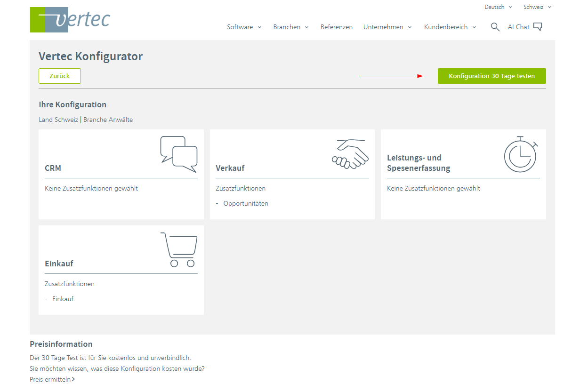Viewport: 588px width, 392px height.
Task: Open the Software menu
Action: [244, 27]
